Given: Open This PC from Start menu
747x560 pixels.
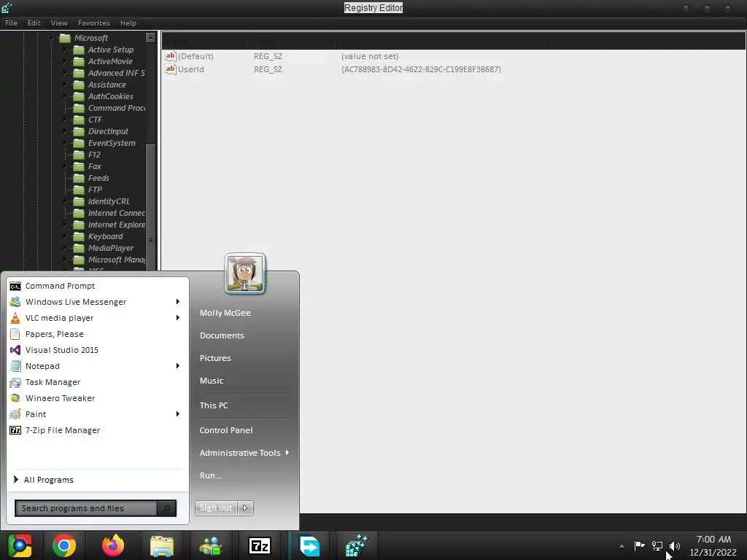Looking at the screenshot, I should [x=214, y=405].
